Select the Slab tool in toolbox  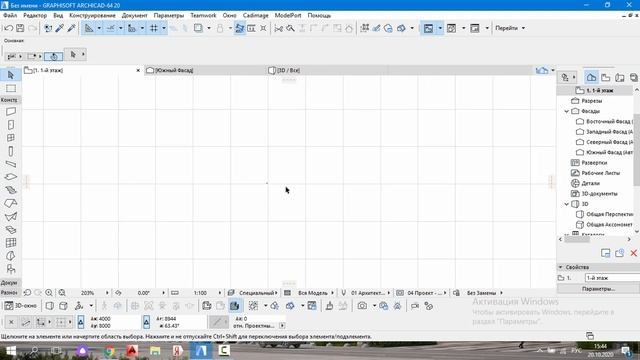coord(11,177)
